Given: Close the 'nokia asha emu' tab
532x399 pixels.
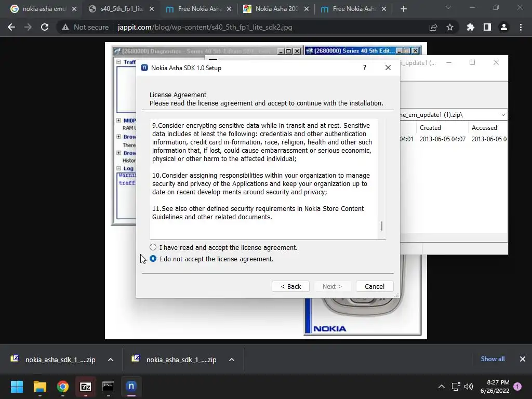Looking at the screenshot, I should pyautogui.click(x=74, y=9).
